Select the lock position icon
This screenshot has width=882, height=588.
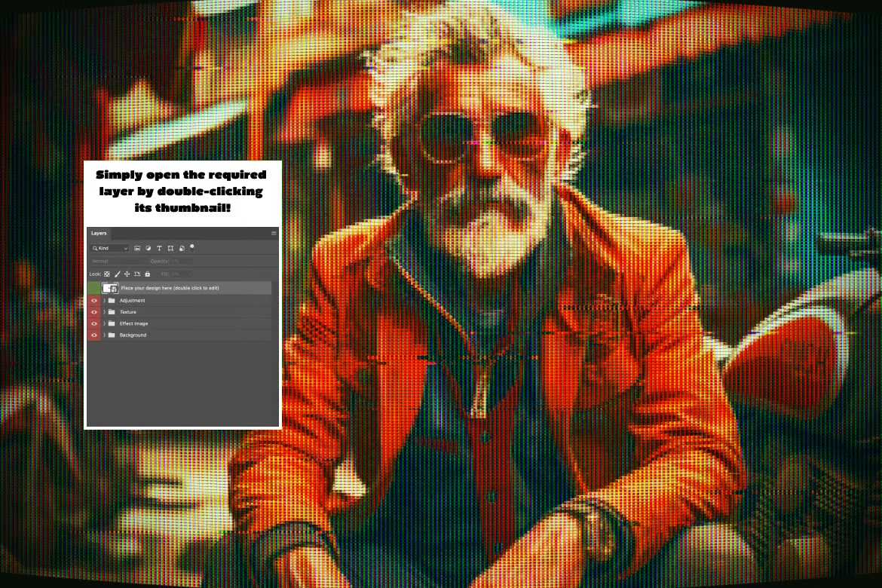[x=127, y=274]
